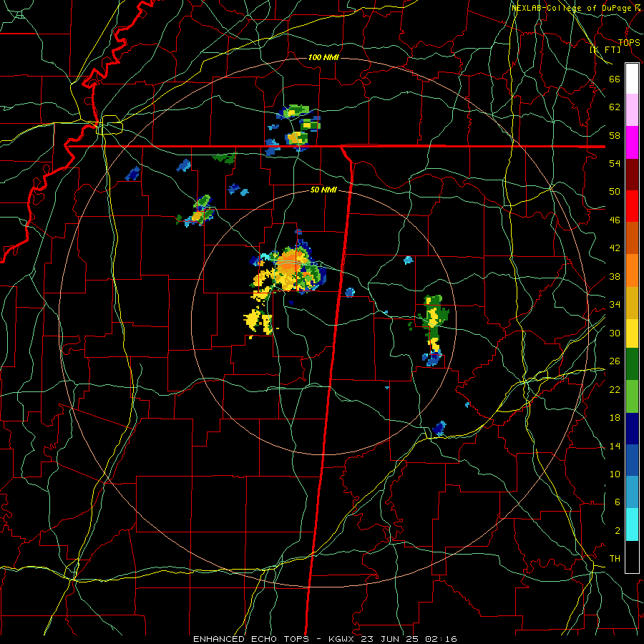This screenshot has height=644, width=644.
Task: Click the 100 NMI range ring label
Action: pos(323,57)
